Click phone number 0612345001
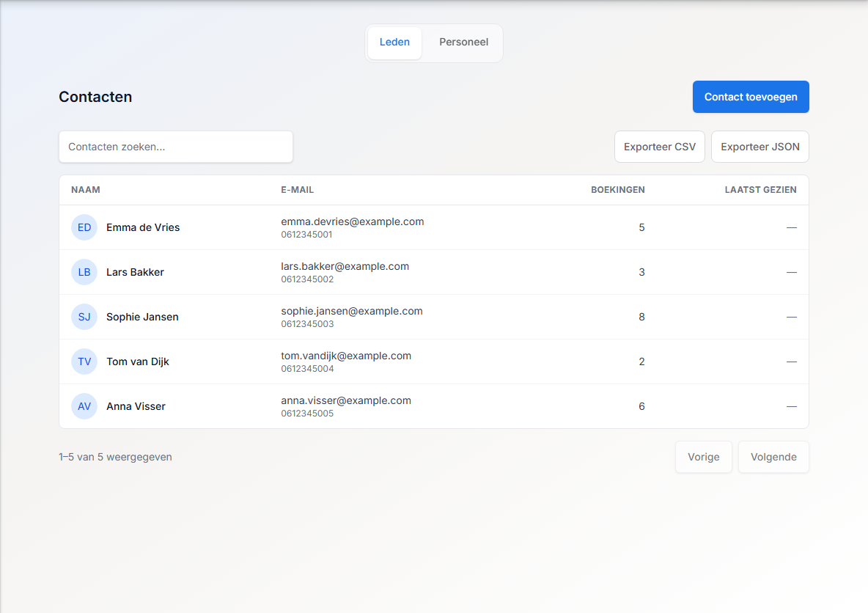This screenshot has width=868, height=613. 306,235
